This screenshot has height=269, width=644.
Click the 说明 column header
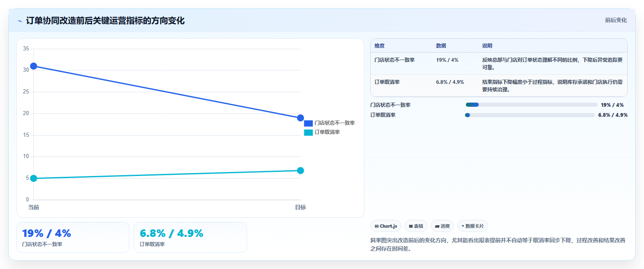pos(487,45)
